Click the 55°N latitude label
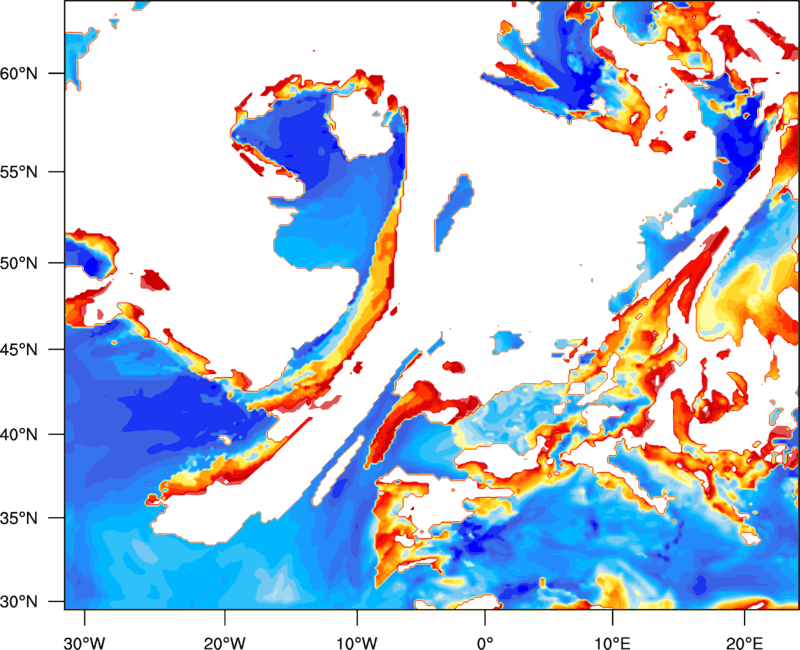800x650 pixels. (19, 172)
